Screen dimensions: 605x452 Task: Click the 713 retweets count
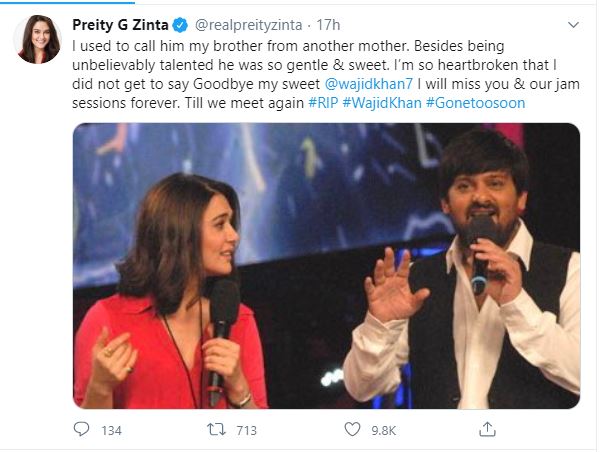(245, 430)
